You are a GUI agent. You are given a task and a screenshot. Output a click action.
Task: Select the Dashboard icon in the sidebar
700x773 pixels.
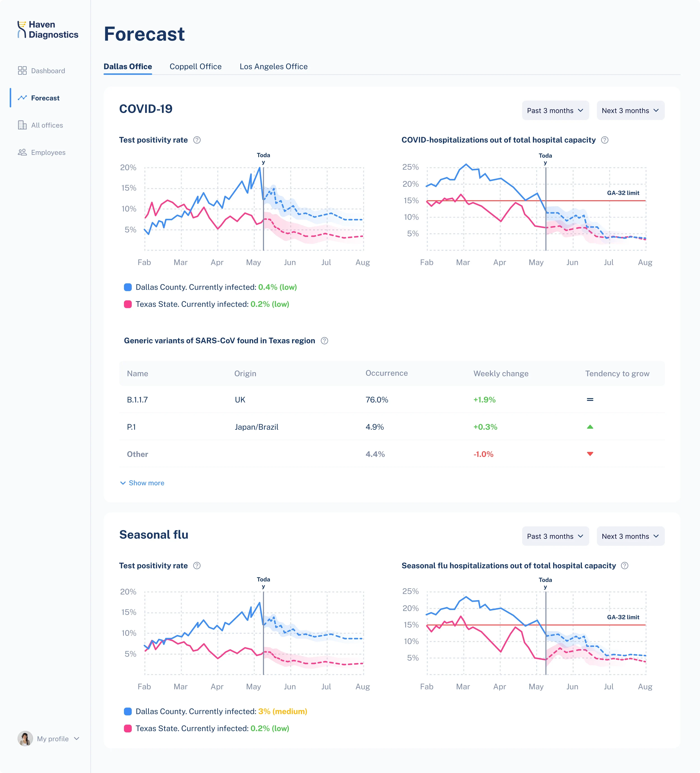(23, 70)
